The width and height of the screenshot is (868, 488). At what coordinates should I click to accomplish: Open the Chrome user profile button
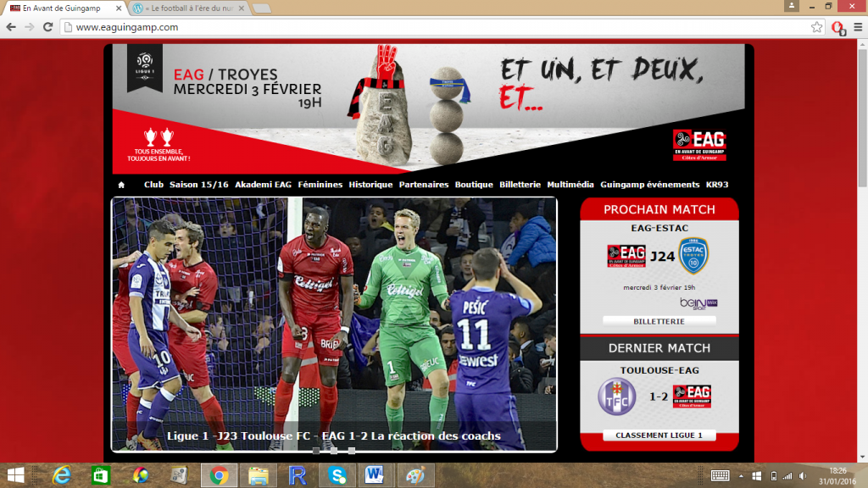click(792, 6)
